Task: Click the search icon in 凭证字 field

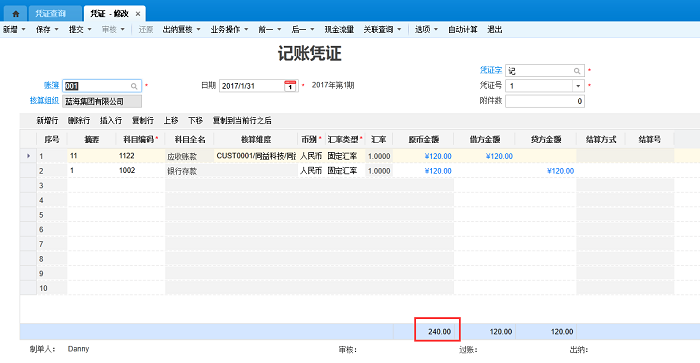Action: [577, 71]
